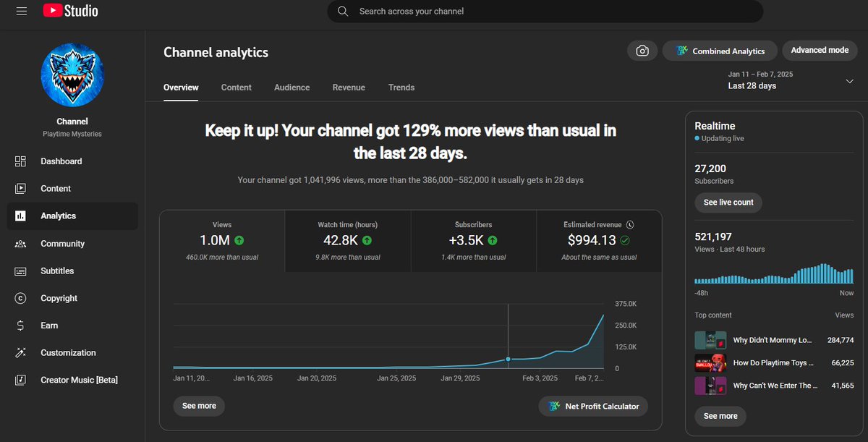This screenshot has height=442, width=868.
Task: Open the Net Profit Calculator button
Action: point(593,406)
